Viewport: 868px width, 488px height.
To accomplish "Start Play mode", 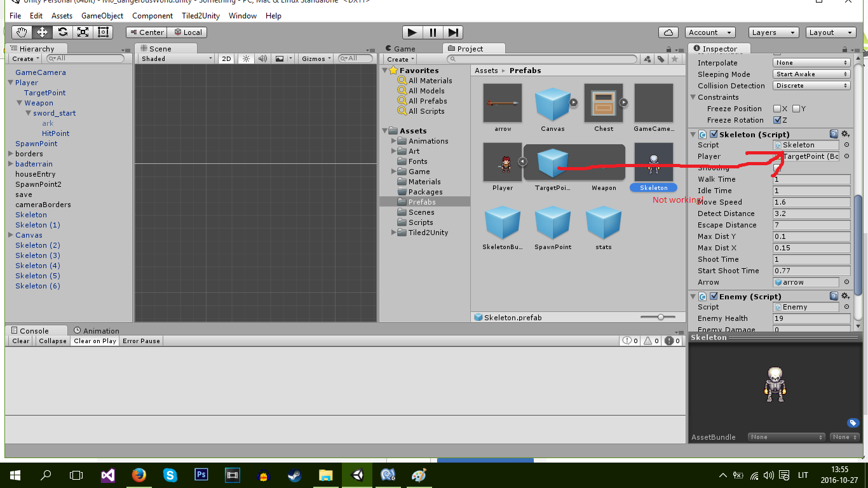I will coord(412,32).
